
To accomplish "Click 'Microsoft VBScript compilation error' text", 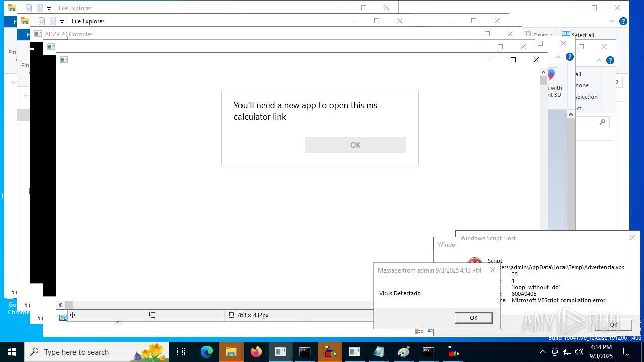I will point(558,300).
